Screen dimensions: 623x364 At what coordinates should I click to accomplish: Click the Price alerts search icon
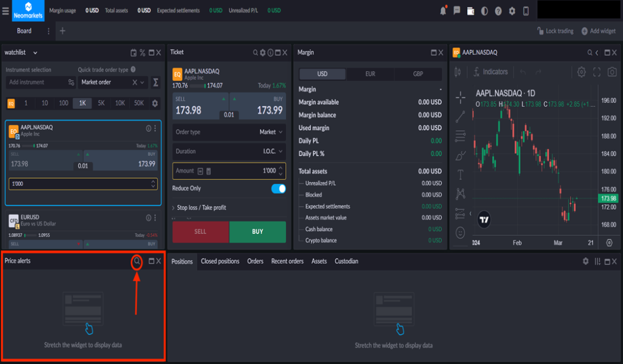point(137,261)
